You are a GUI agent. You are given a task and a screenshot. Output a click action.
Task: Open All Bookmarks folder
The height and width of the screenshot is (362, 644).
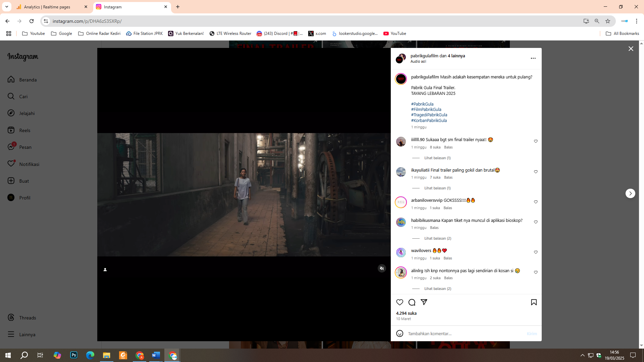623,34
